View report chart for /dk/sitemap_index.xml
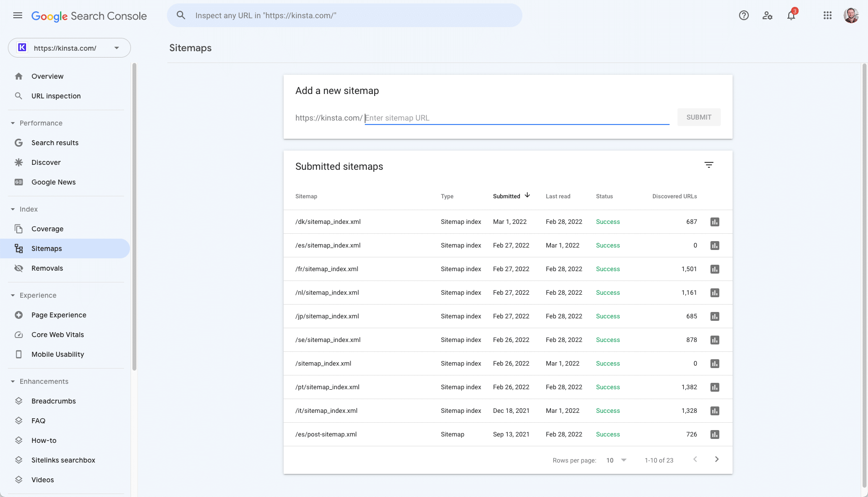 [x=714, y=222]
